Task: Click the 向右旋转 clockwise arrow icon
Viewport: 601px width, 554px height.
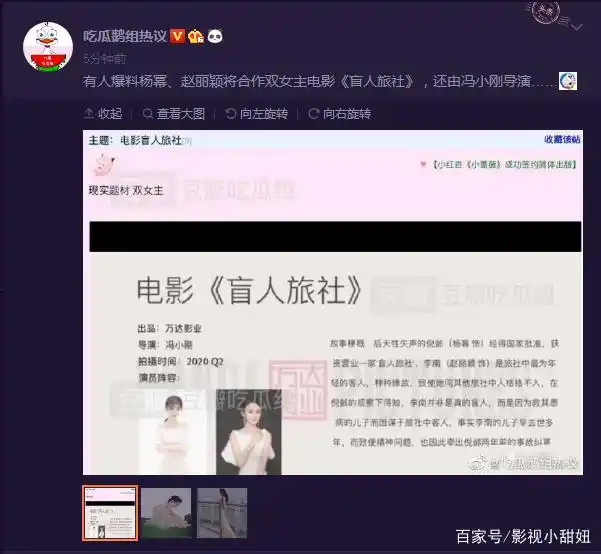Action: pos(314,113)
